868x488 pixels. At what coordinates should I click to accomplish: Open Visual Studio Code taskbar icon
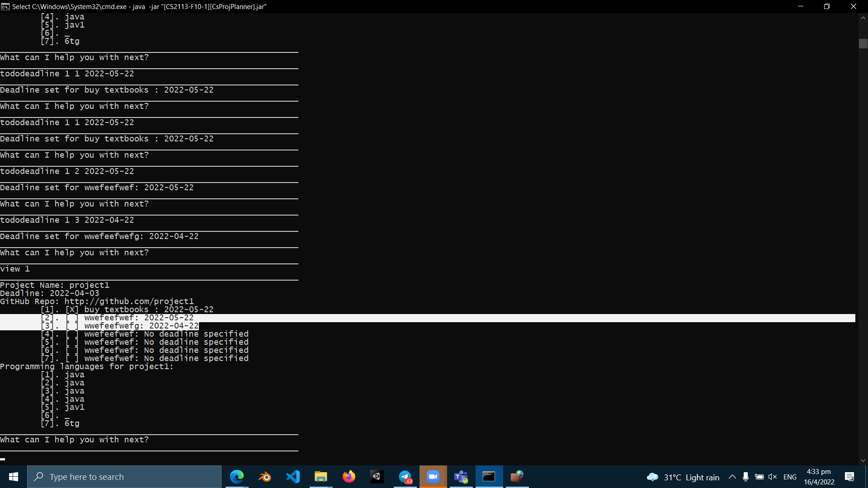(x=293, y=477)
